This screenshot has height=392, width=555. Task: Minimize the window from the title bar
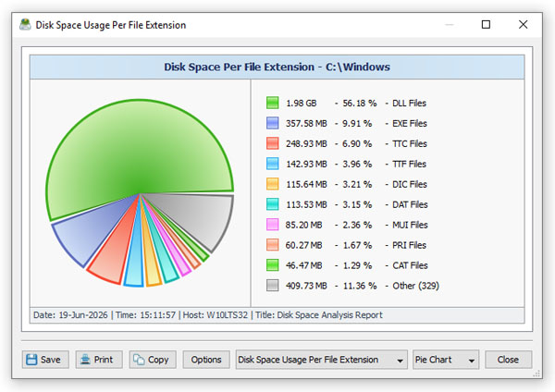pyautogui.click(x=450, y=24)
